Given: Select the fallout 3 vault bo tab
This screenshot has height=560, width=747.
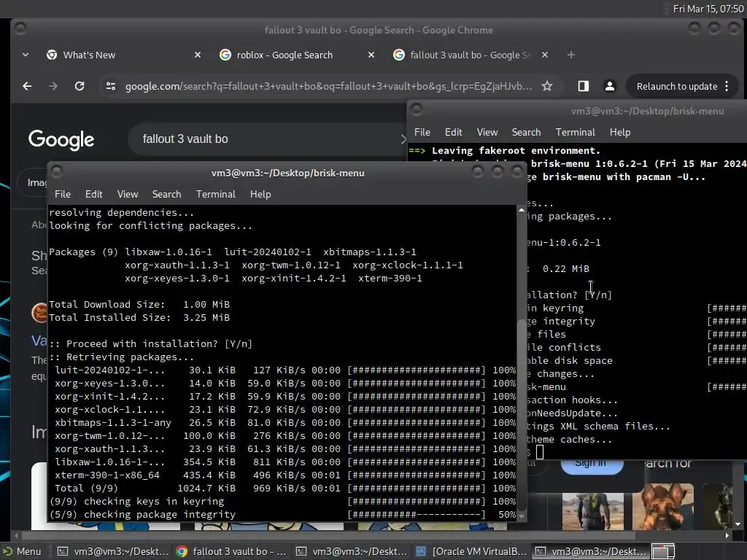Looking at the screenshot, I should [x=472, y=55].
